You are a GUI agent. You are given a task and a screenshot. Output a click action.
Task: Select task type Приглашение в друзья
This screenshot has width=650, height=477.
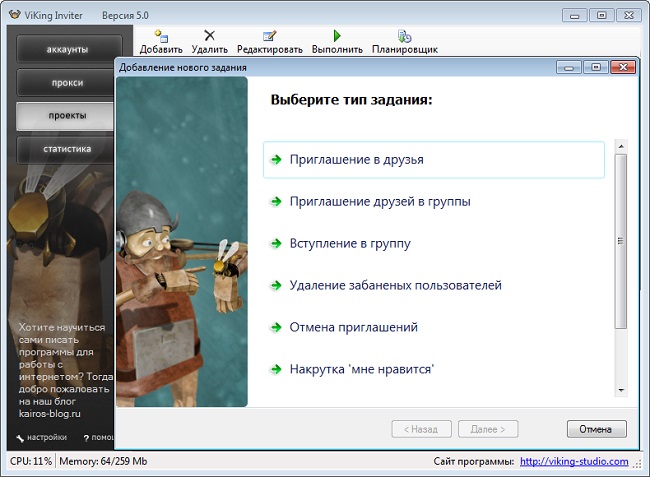click(x=434, y=160)
